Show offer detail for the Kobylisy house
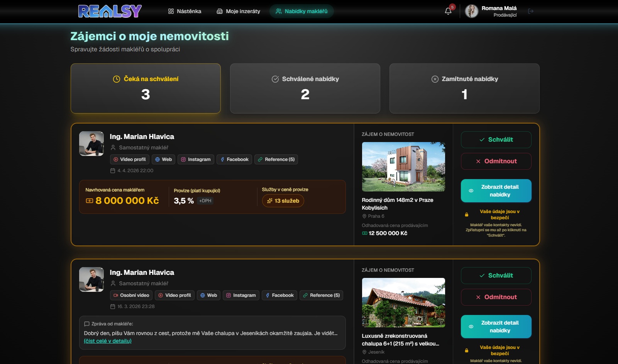The height and width of the screenshot is (364, 618). pyautogui.click(x=496, y=191)
